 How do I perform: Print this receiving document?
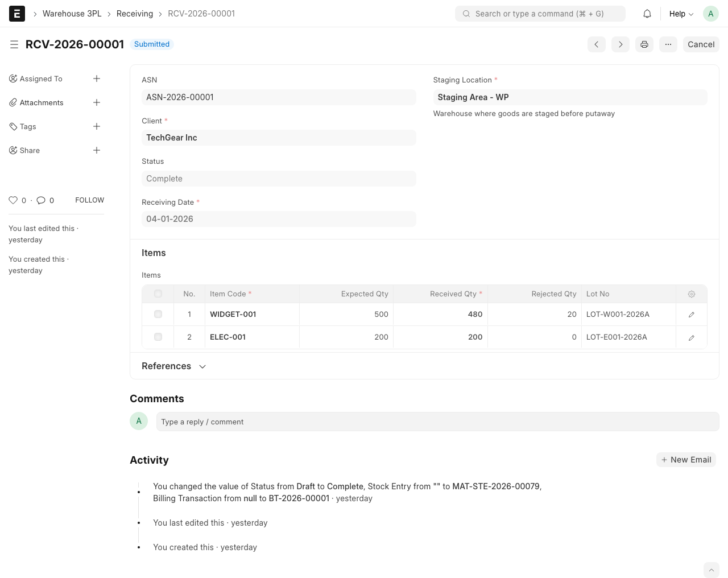point(644,44)
